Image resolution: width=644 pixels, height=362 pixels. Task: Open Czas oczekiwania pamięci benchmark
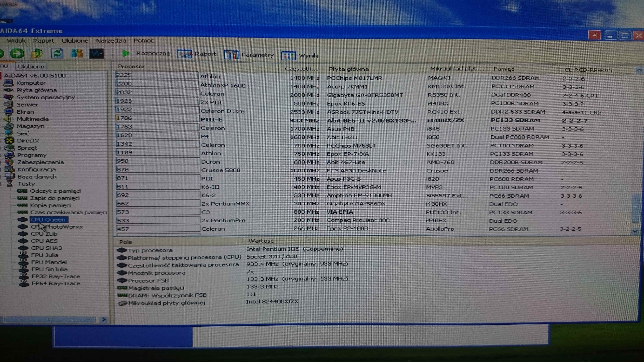[x=68, y=213]
